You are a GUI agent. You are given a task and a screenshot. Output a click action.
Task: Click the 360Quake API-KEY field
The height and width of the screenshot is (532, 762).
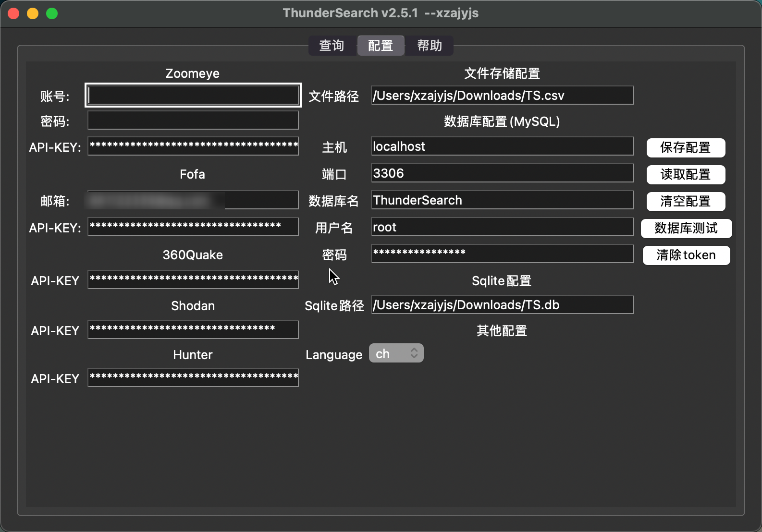[x=193, y=279]
